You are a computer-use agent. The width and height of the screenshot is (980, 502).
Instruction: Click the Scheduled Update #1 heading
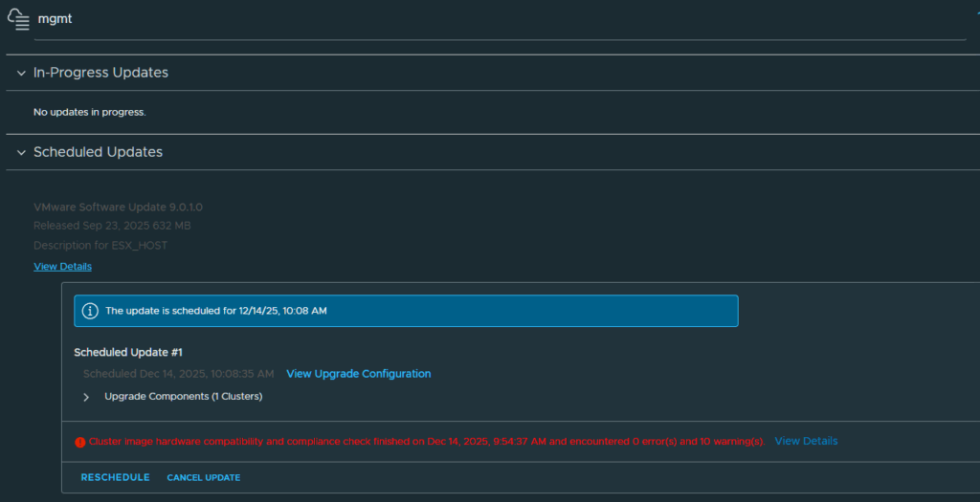pos(128,353)
